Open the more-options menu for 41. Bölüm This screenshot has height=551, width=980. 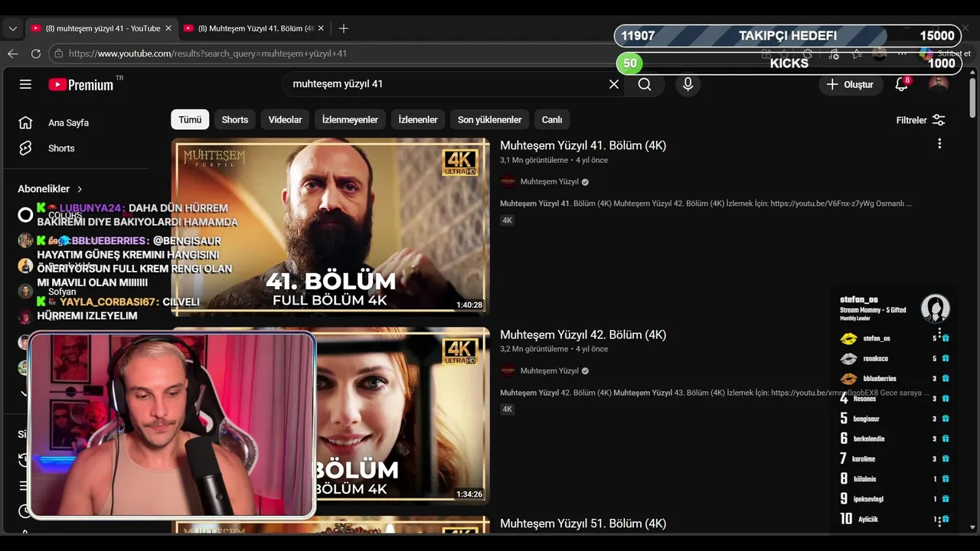939,144
